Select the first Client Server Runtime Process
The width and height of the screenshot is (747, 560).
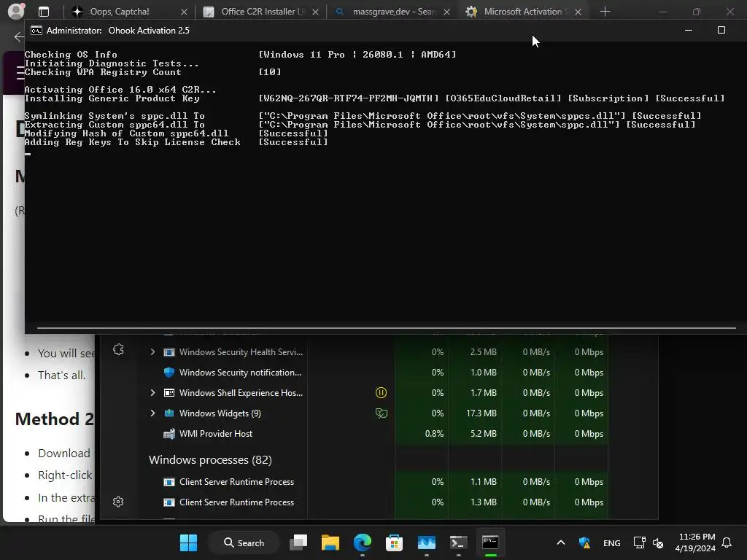(x=237, y=481)
